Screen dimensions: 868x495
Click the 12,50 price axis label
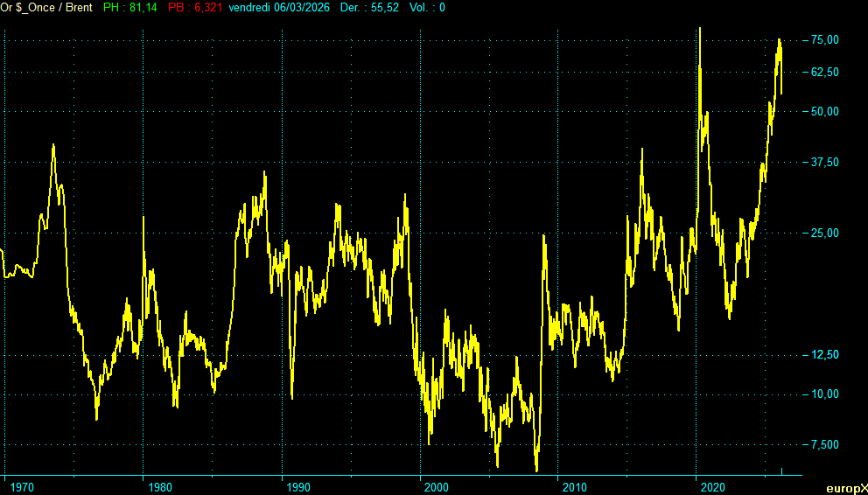(825, 354)
